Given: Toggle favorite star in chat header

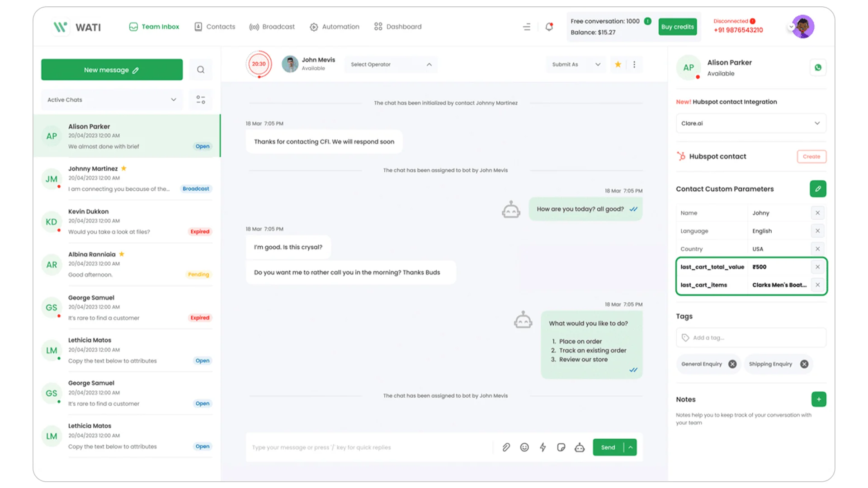Looking at the screenshot, I should [618, 65].
